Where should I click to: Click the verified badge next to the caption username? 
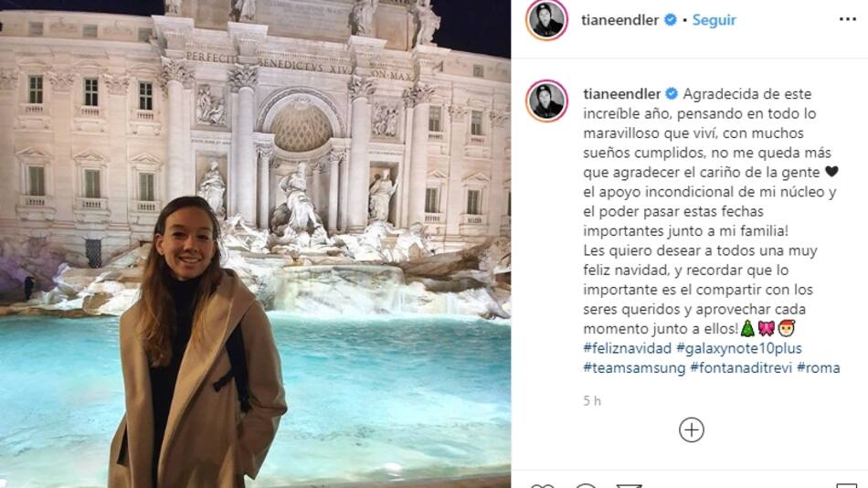(672, 93)
